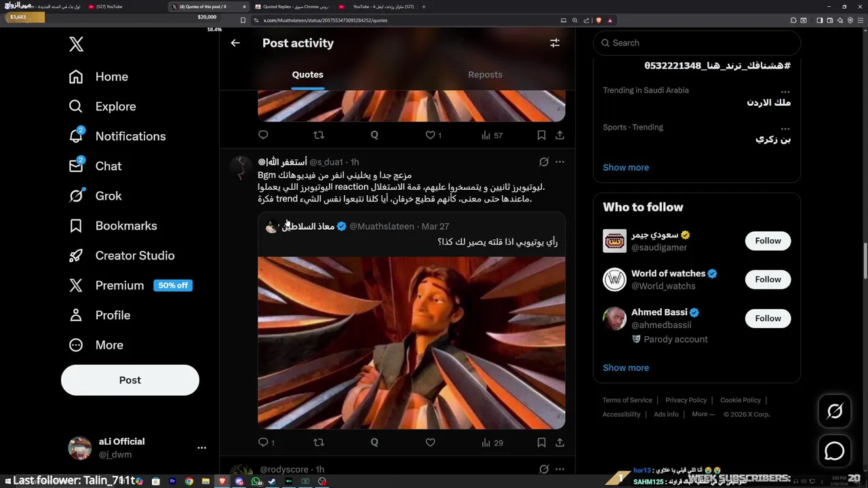Open more options on @rodyscore post
Image resolution: width=868 pixels, height=488 pixels.
point(559,469)
